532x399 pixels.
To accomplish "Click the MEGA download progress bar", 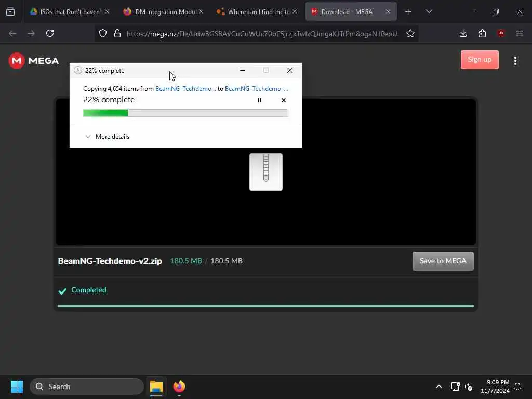I will pos(265,305).
